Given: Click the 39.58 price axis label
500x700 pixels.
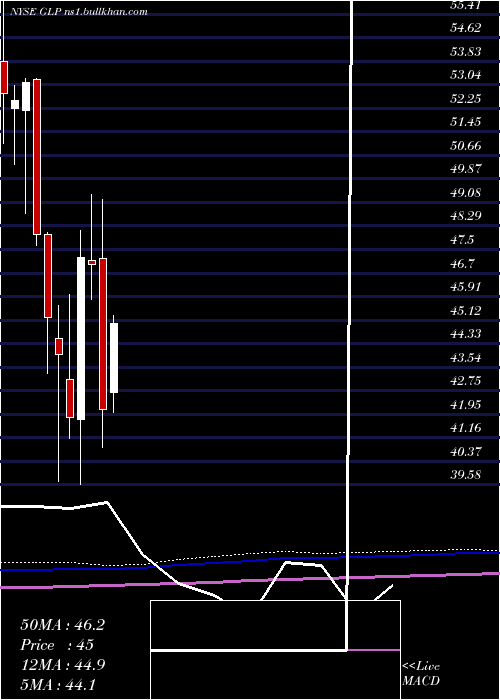Looking at the screenshot, I should pos(466,474).
